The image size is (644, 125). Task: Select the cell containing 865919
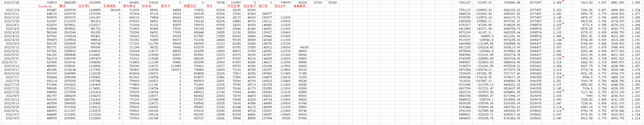195,81
